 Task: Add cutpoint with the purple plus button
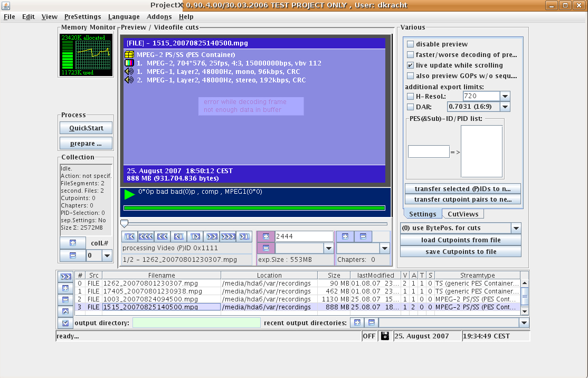265,237
